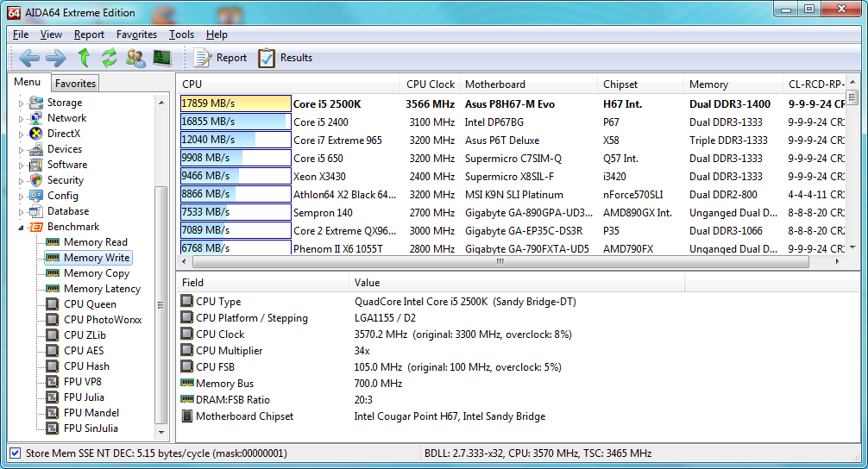Expand the Software tree node
The image size is (868, 469).
(x=21, y=165)
